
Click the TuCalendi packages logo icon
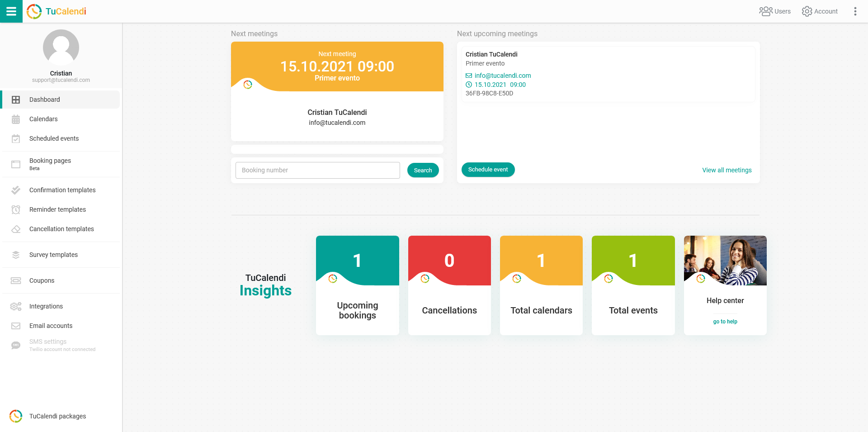16,416
